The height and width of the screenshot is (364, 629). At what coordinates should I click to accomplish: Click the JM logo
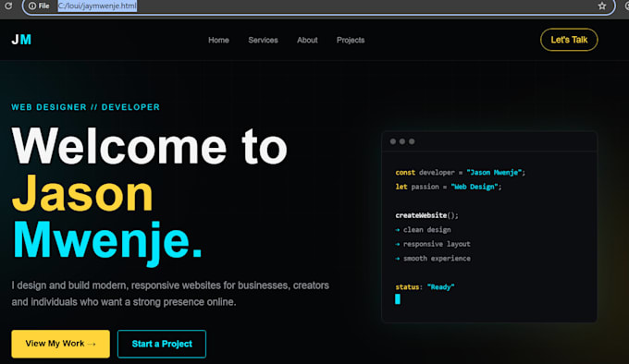coord(21,40)
